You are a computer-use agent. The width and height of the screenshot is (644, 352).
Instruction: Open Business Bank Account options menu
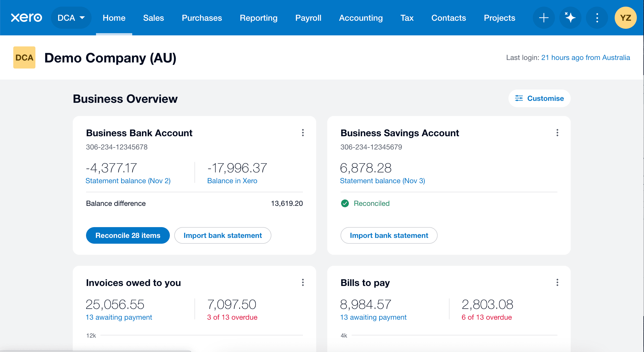click(x=303, y=133)
